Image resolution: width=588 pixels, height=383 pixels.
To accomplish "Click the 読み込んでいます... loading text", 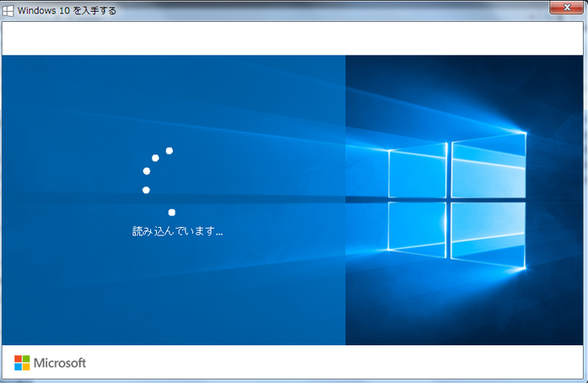I will [178, 231].
